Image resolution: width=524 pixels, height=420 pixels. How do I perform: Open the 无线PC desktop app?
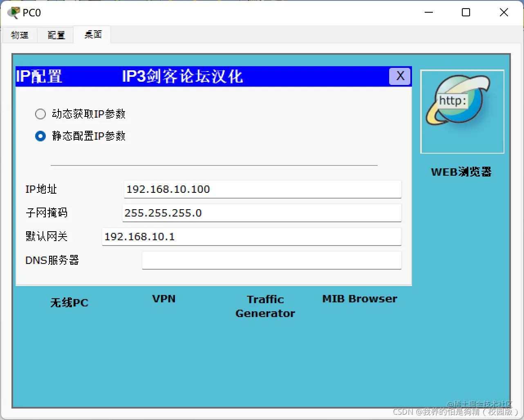(x=69, y=303)
